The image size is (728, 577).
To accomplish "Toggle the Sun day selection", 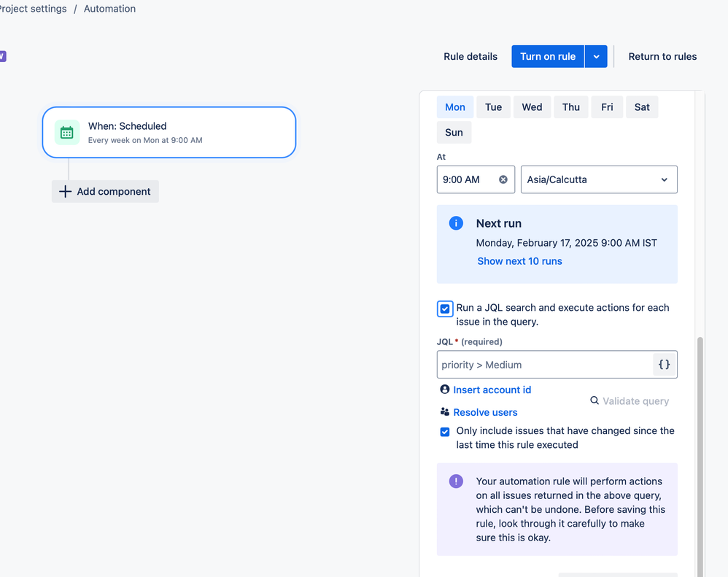I will click(454, 132).
